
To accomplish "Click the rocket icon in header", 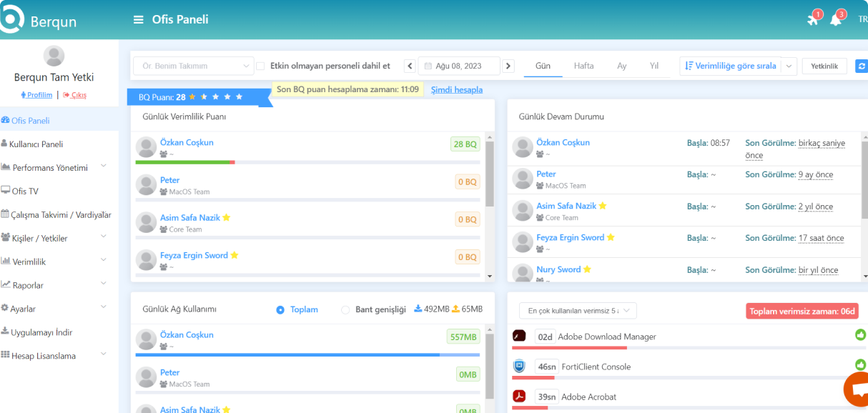I will coord(812,20).
